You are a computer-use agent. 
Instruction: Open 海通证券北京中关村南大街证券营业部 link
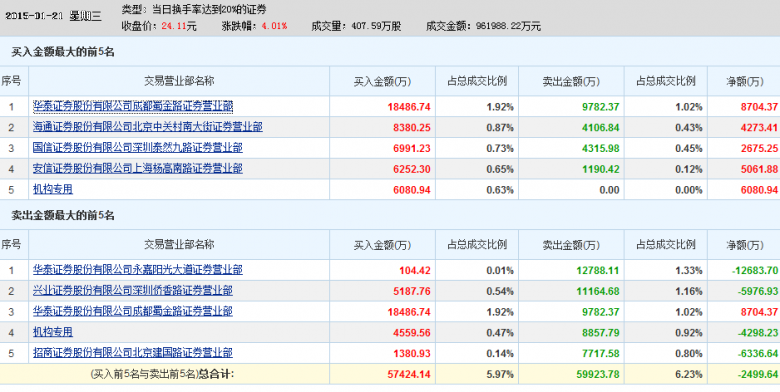148,127
